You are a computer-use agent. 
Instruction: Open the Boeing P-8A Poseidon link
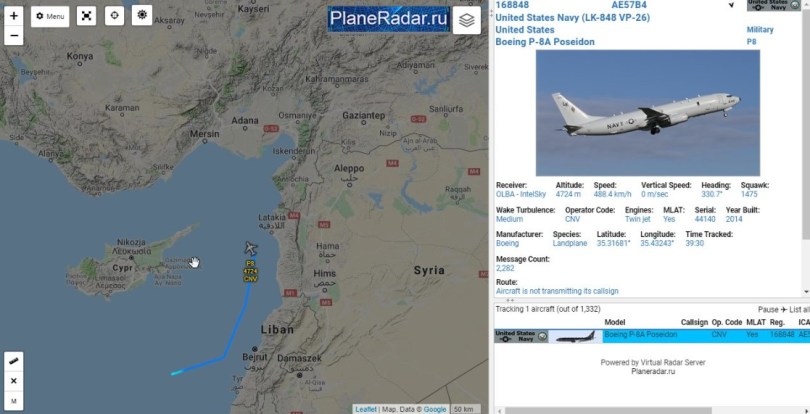(x=545, y=42)
